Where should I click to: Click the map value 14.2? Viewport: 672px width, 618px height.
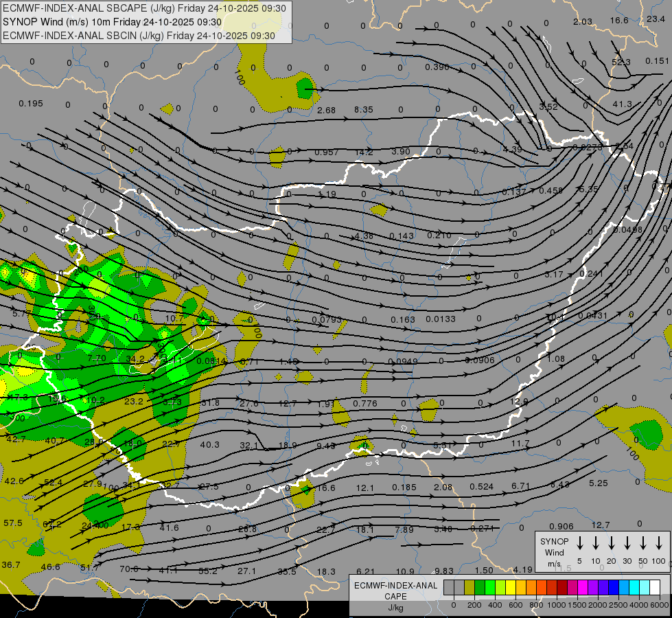pyautogui.click(x=364, y=152)
